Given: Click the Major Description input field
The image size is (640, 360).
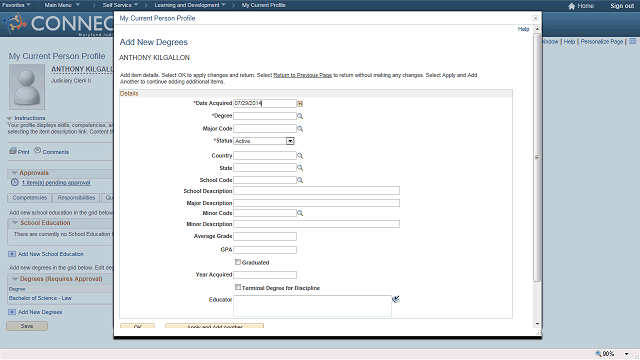Looking at the screenshot, I should point(316,203).
